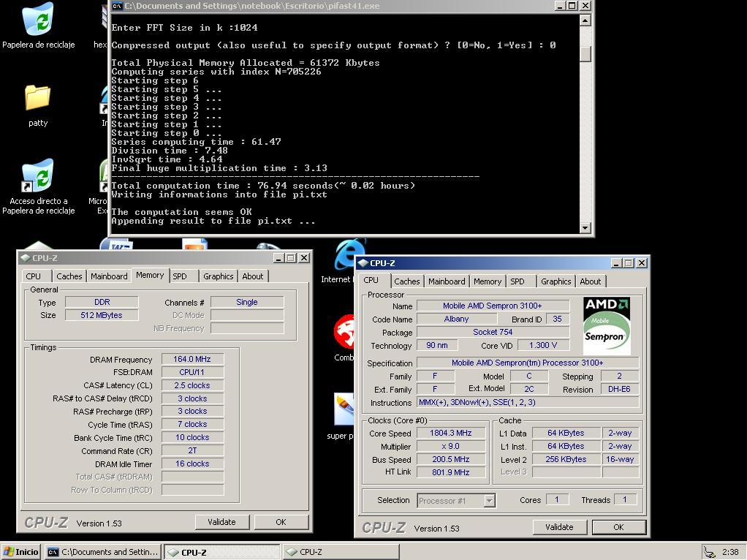Image resolution: width=747 pixels, height=560 pixels.
Task: Click the memory Type DDR field
Action: (102, 302)
